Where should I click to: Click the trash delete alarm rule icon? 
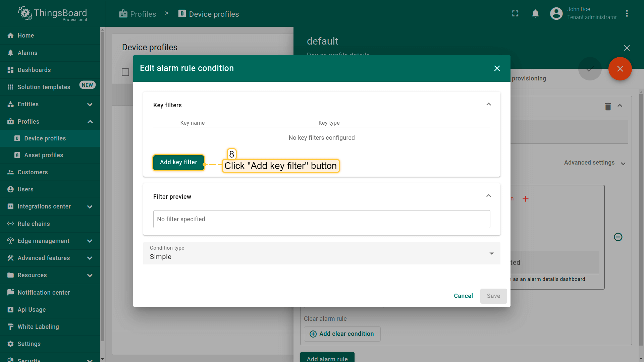coord(608,107)
